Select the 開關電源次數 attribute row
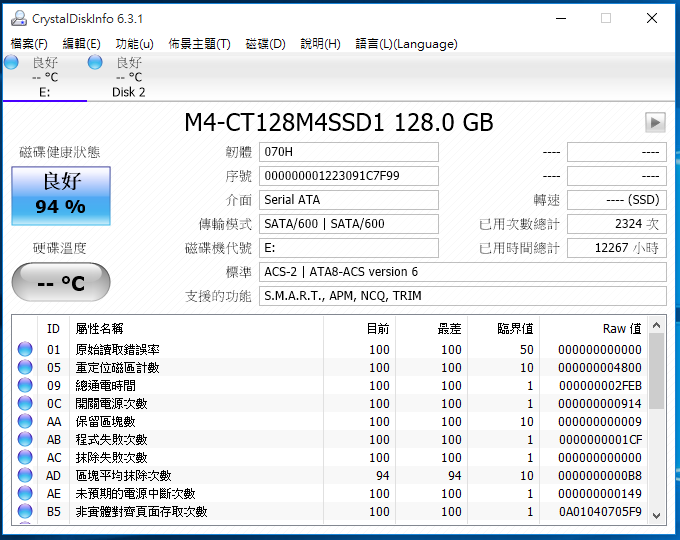 pyautogui.click(x=330, y=403)
